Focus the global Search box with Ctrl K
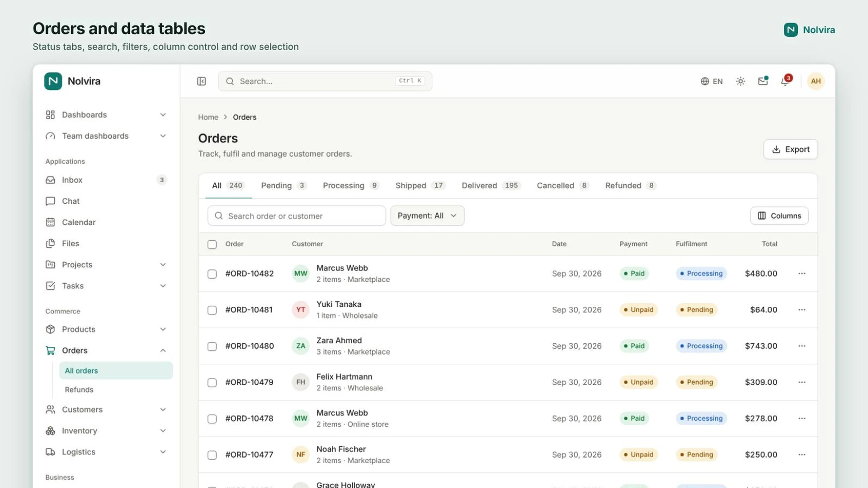This screenshot has width=868, height=488. tap(325, 81)
